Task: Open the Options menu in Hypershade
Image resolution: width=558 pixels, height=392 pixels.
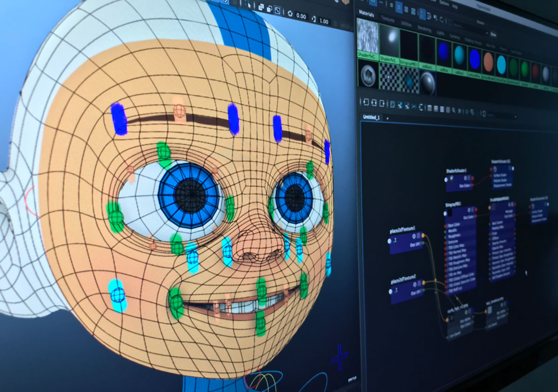Action: (445, 4)
